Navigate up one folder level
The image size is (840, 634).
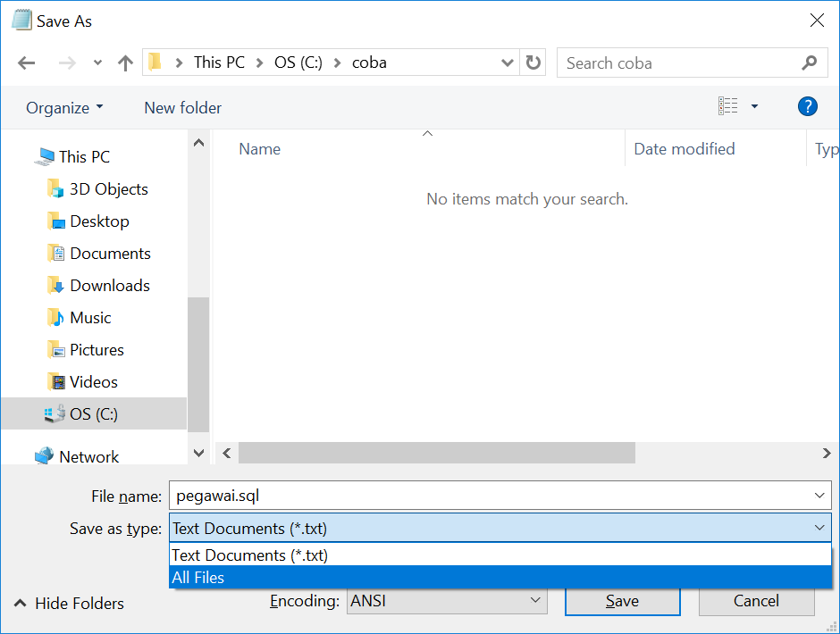coord(125,63)
